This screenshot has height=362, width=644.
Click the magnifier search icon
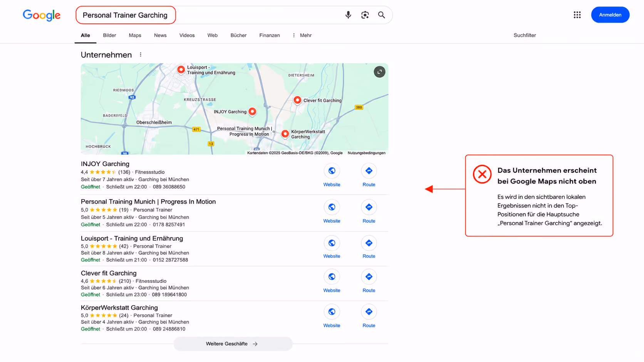pyautogui.click(x=381, y=15)
